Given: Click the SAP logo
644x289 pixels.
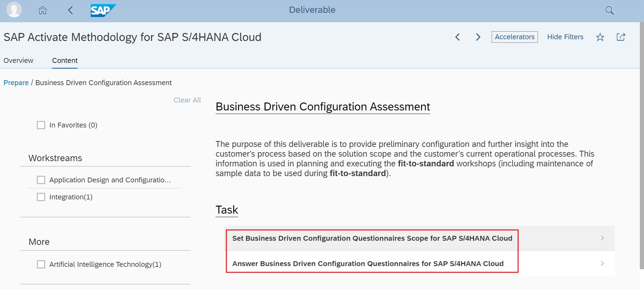Looking at the screenshot, I should (103, 10).
